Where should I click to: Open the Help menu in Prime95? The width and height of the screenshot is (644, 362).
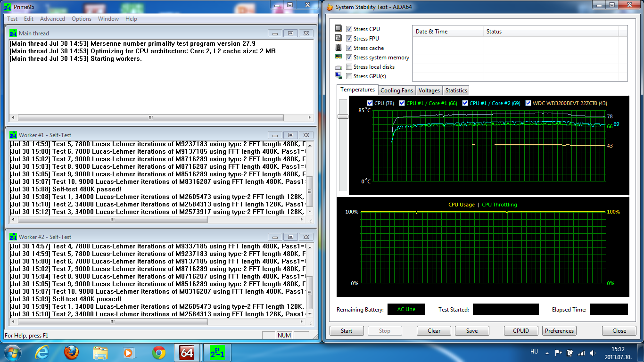[131, 19]
